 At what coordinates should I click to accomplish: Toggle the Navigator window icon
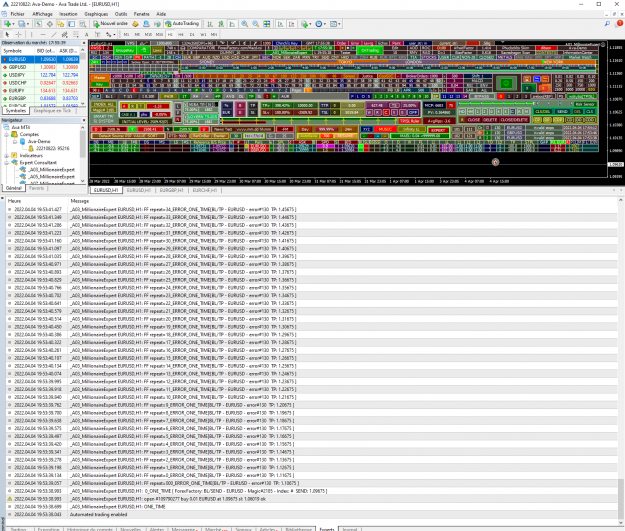(61, 24)
